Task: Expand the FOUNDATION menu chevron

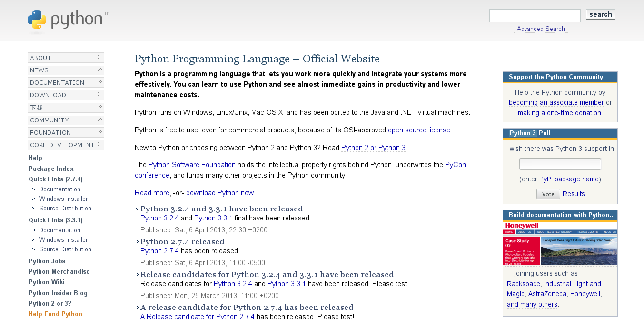Action: pos(100,132)
